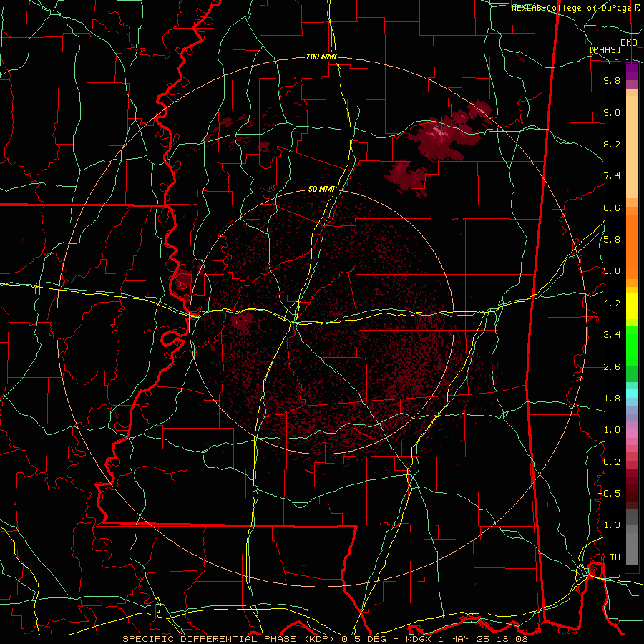Click the 100 NMI range ring label
The width and height of the screenshot is (644, 644).
[321, 57]
